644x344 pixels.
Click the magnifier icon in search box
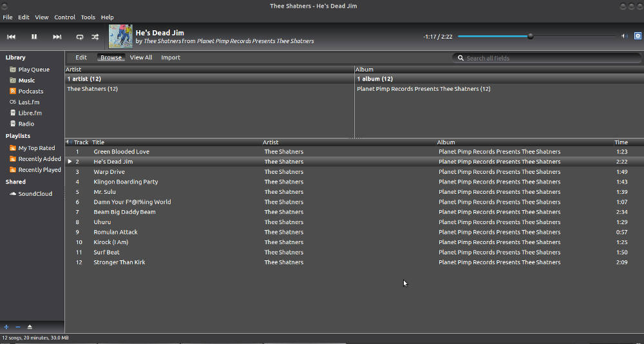[460, 58]
